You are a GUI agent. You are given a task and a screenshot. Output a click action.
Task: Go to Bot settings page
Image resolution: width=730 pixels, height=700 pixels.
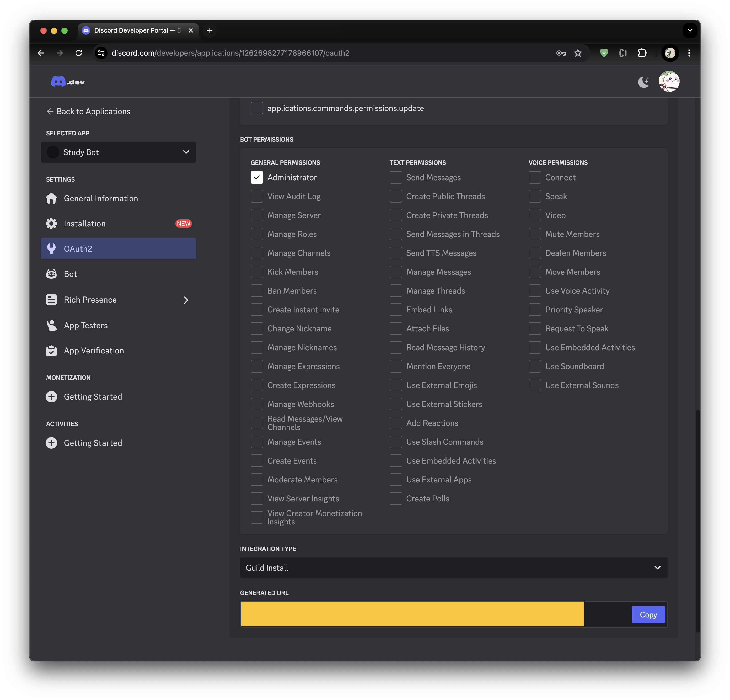point(119,274)
